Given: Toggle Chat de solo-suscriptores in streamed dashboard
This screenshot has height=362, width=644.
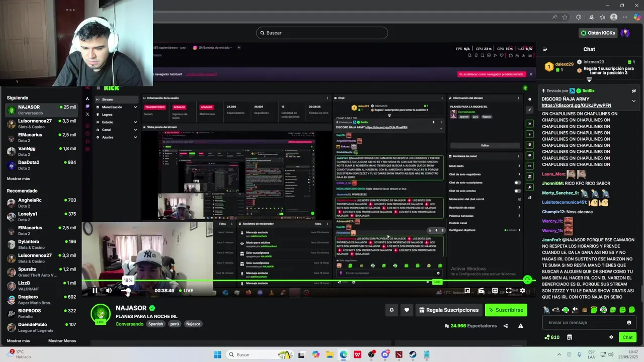Looking at the screenshot, I should pyautogui.click(x=518, y=183).
